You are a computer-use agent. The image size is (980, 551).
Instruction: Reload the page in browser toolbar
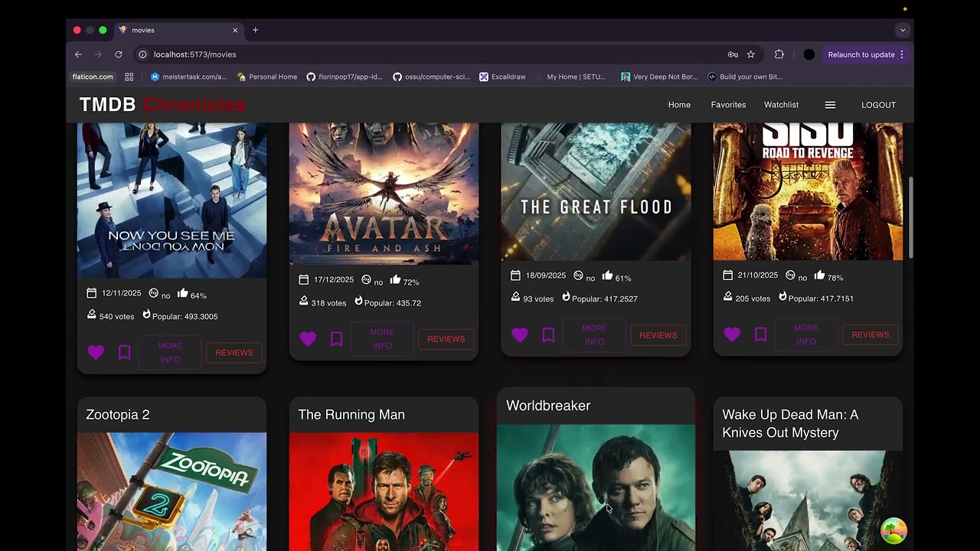tap(119, 54)
